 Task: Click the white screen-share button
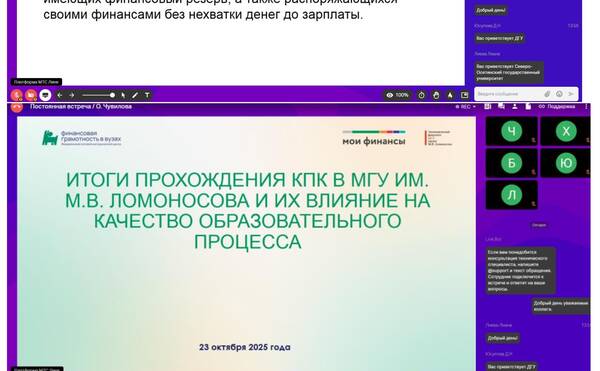[45, 95]
